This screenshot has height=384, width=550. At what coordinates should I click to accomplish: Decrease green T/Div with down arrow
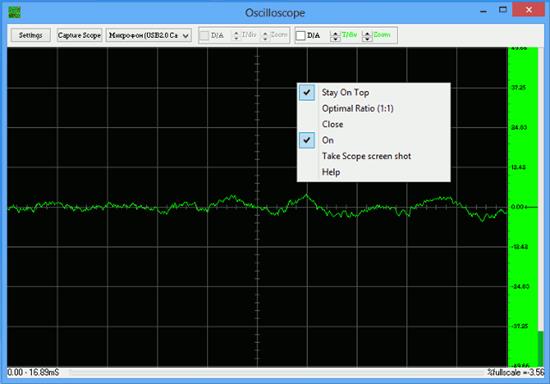(x=335, y=39)
